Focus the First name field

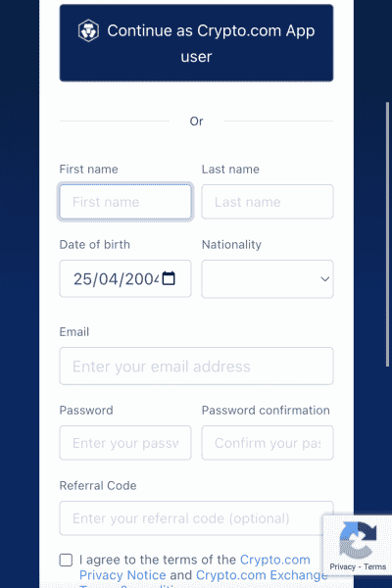125,202
